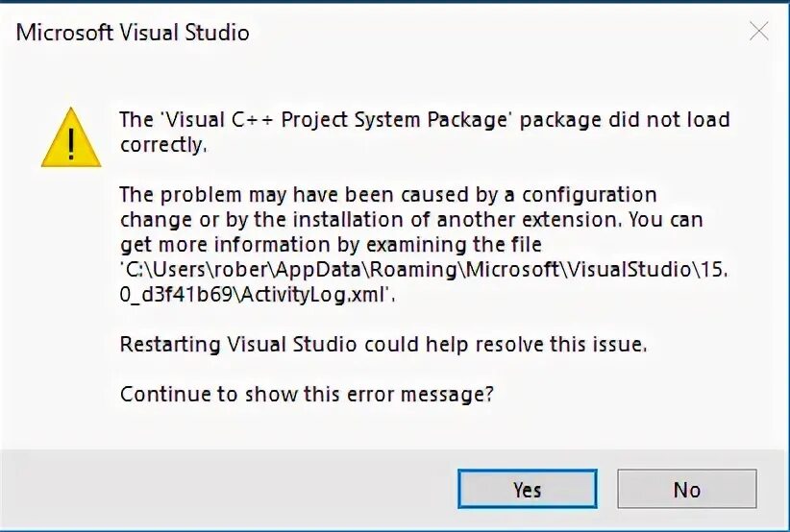The height and width of the screenshot is (532, 790).
Task: Click the 'Continue to show this error message?' question
Action: [308, 395]
